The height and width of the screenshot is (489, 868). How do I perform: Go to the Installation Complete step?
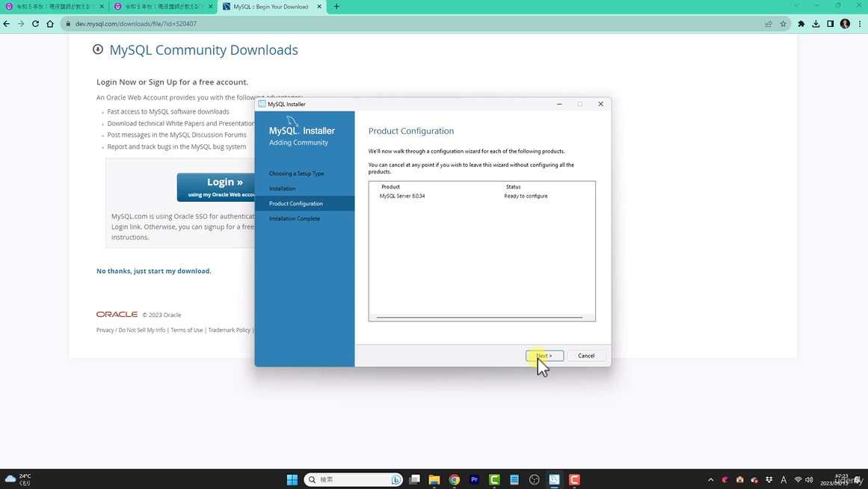click(294, 218)
